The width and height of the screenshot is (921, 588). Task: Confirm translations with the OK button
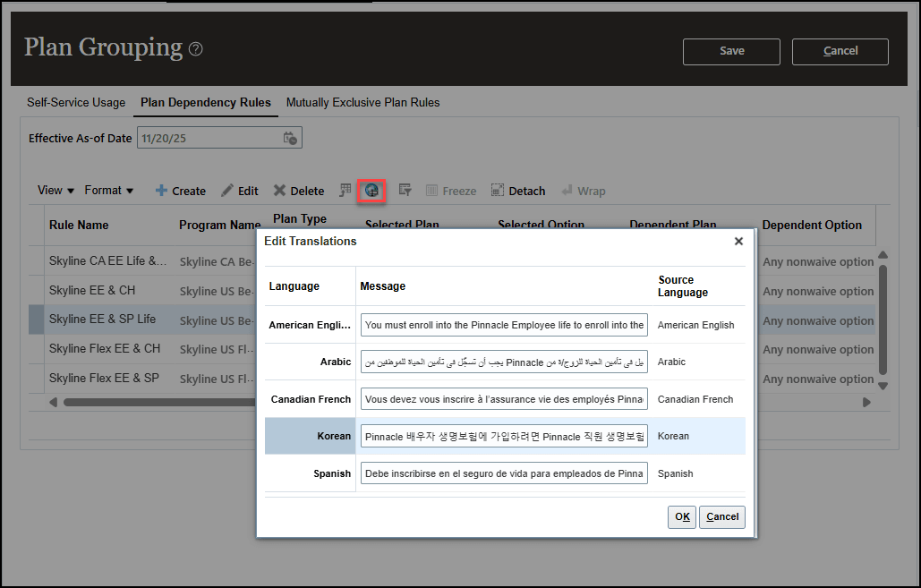(x=681, y=517)
